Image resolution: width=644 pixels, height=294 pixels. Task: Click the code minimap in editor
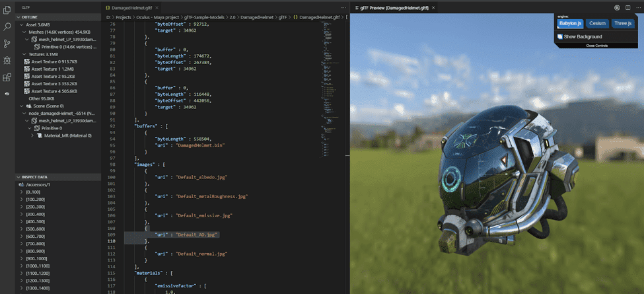(x=332, y=91)
